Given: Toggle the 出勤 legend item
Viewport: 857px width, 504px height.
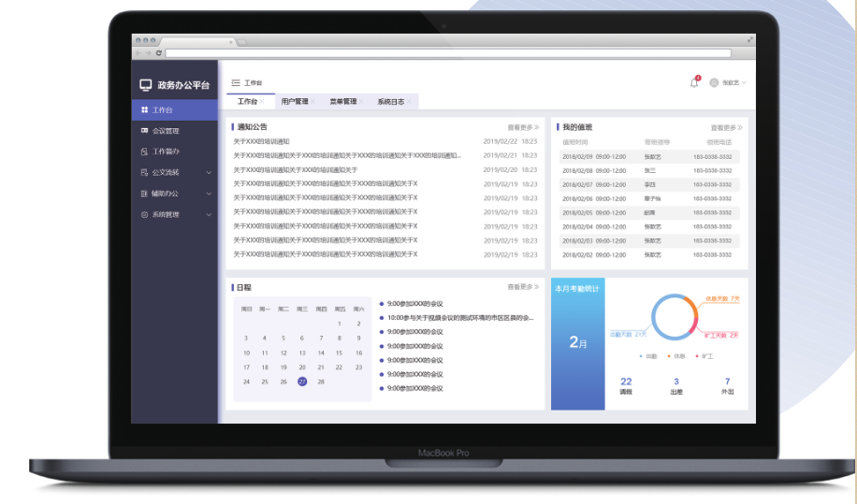Looking at the screenshot, I should tap(648, 356).
